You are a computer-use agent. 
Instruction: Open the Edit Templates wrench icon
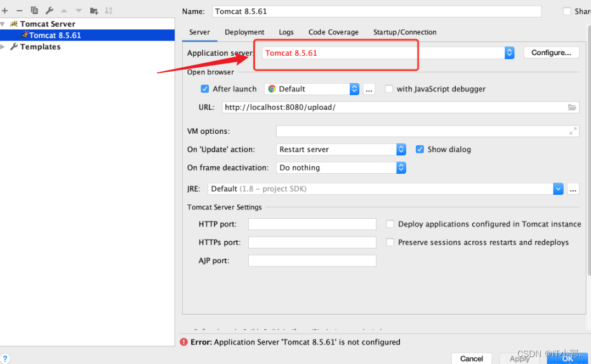(50, 11)
